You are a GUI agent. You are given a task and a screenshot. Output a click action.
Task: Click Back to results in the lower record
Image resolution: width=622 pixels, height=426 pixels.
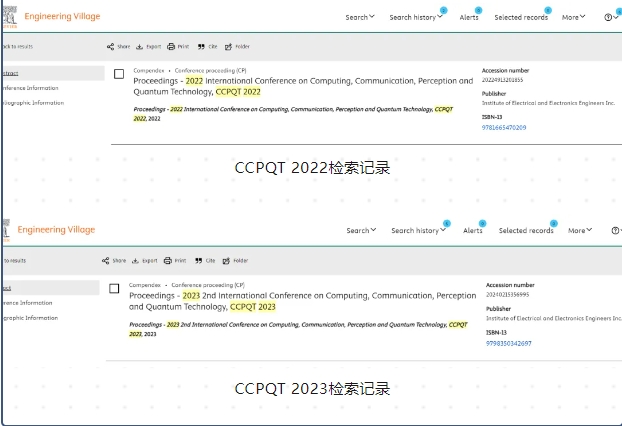pyautogui.click(x=14, y=261)
